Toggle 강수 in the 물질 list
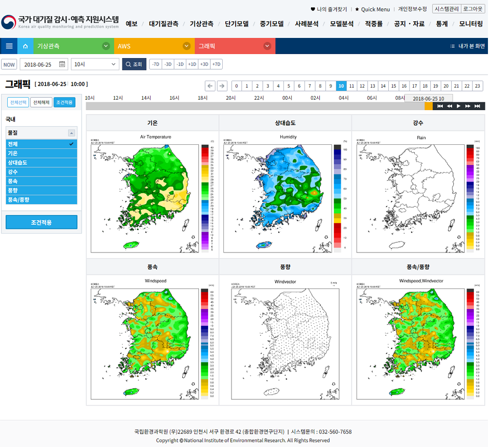Screen dimensions: 489x448 click(42, 172)
